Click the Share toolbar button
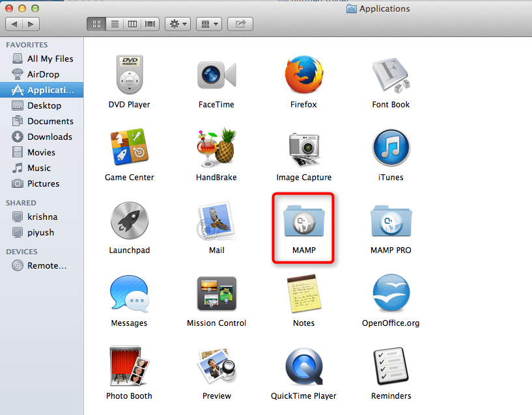Image resolution: width=532 pixels, height=415 pixels. (x=240, y=24)
